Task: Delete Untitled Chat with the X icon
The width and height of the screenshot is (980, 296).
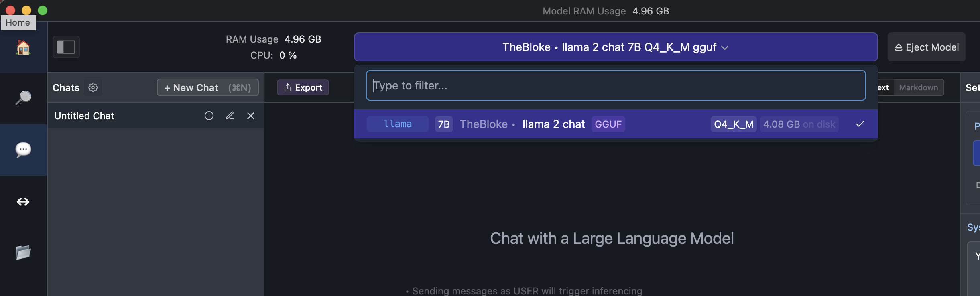Action: click(x=251, y=116)
